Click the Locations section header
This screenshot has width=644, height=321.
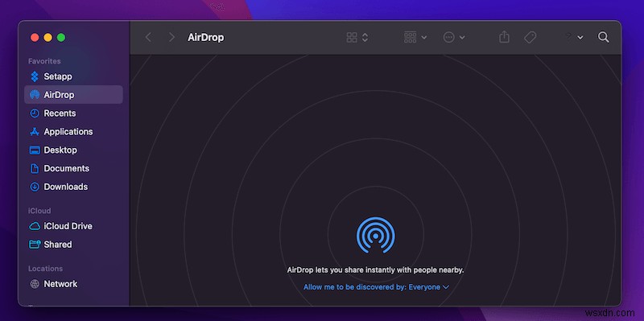(x=45, y=269)
